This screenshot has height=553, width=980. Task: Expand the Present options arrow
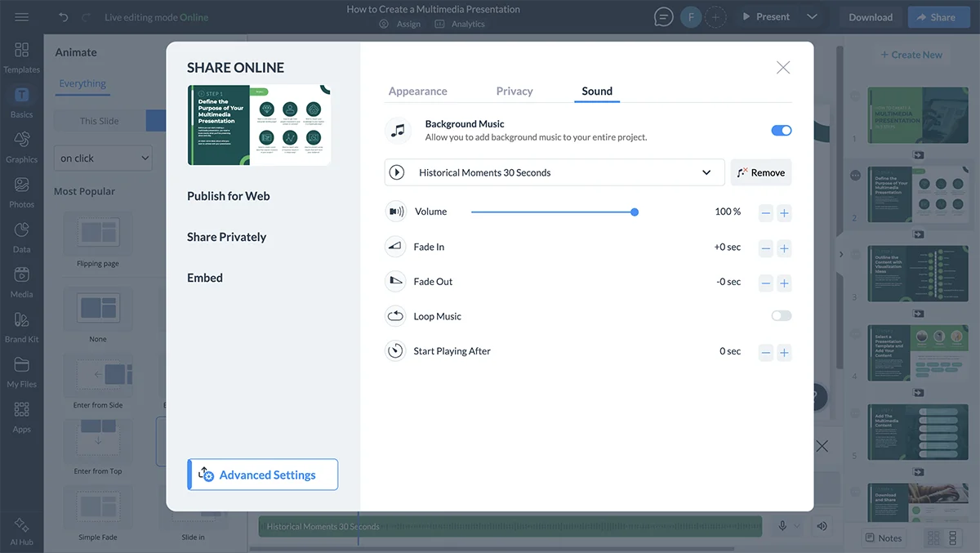pos(812,17)
